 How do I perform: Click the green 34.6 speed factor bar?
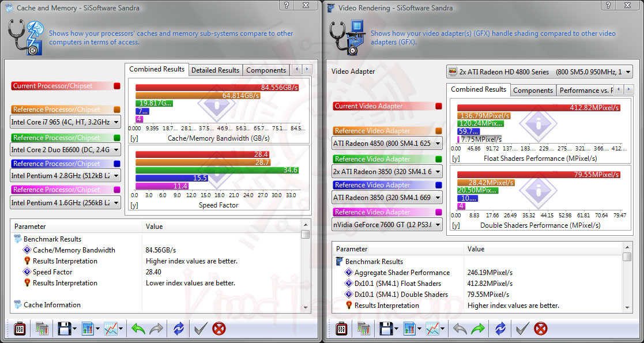click(x=217, y=170)
